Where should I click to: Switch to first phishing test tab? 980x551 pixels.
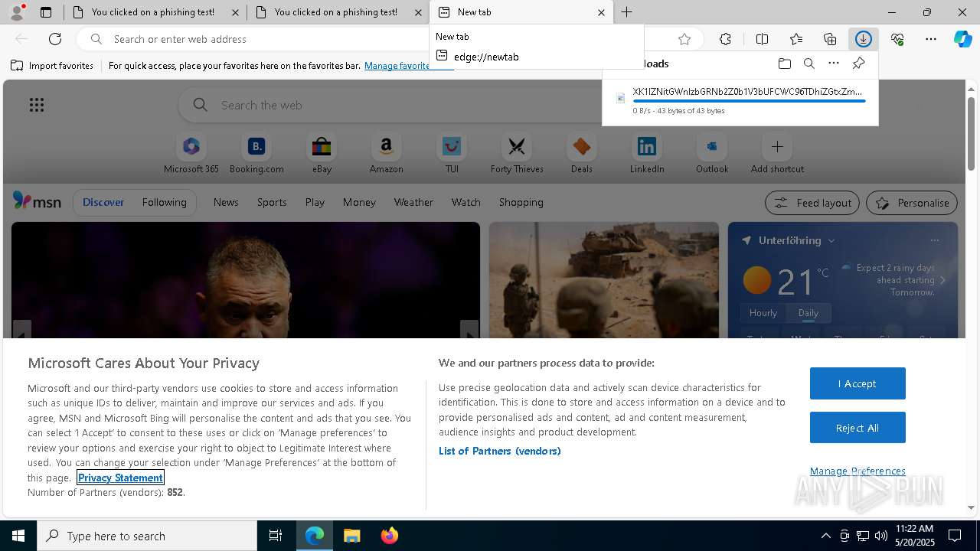[x=155, y=12]
